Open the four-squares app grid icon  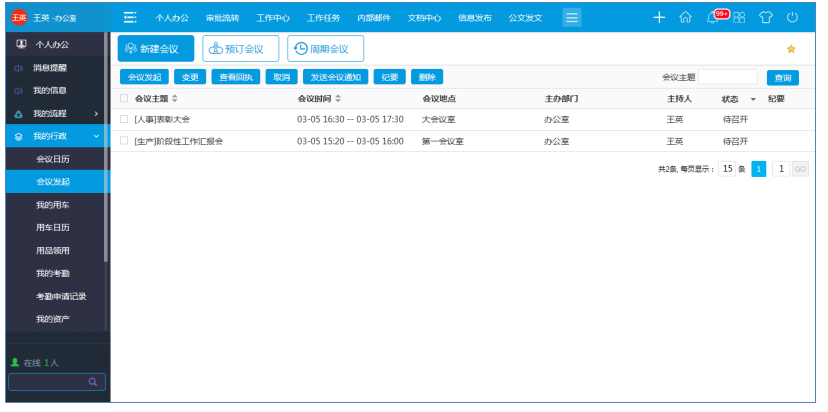739,17
